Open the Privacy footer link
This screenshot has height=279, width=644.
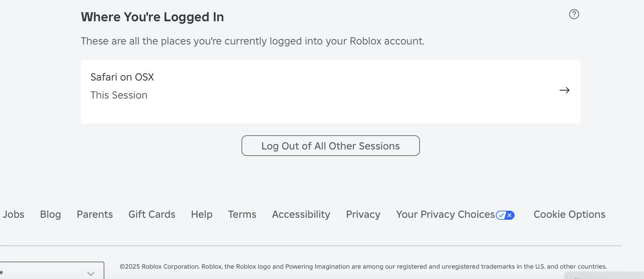pyautogui.click(x=363, y=215)
